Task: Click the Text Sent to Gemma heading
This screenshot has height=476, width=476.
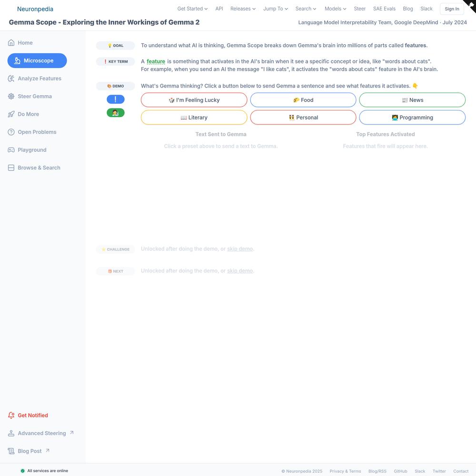Action: 221,134
